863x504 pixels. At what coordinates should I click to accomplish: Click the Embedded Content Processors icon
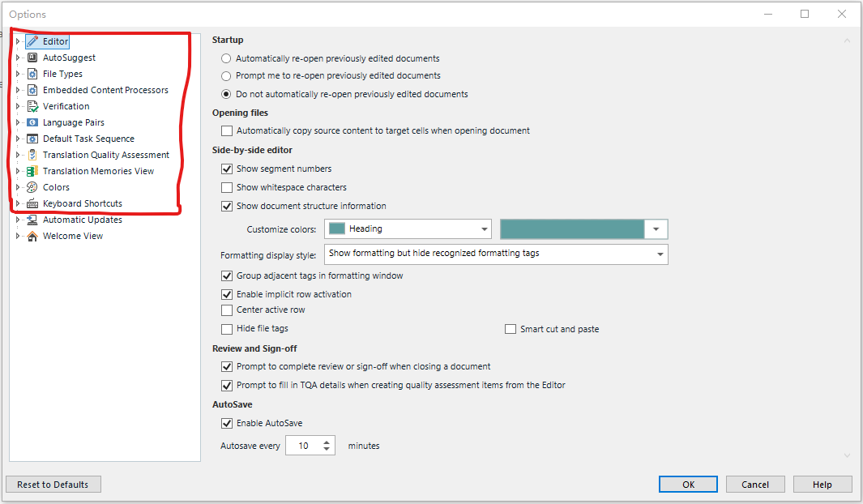[32, 90]
